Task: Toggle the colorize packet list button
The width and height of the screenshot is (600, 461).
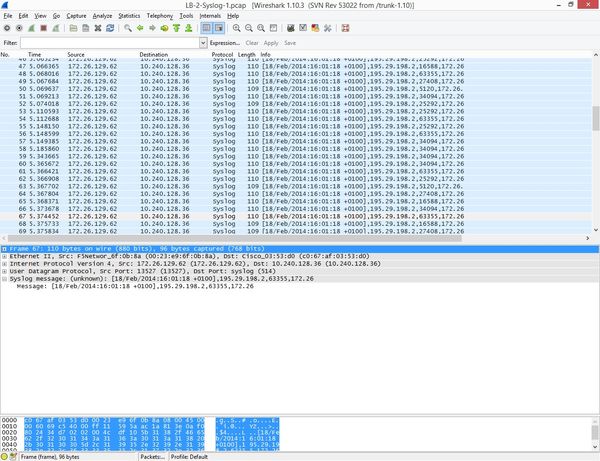Action: (x=206, y=29)
